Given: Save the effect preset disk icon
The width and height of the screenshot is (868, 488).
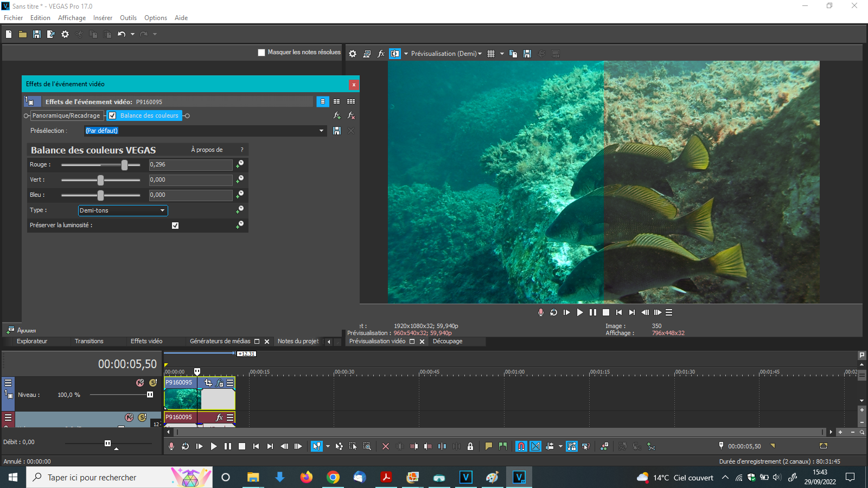Looking at the screenshot, I should pyautogui.click(x=337, y=131).
